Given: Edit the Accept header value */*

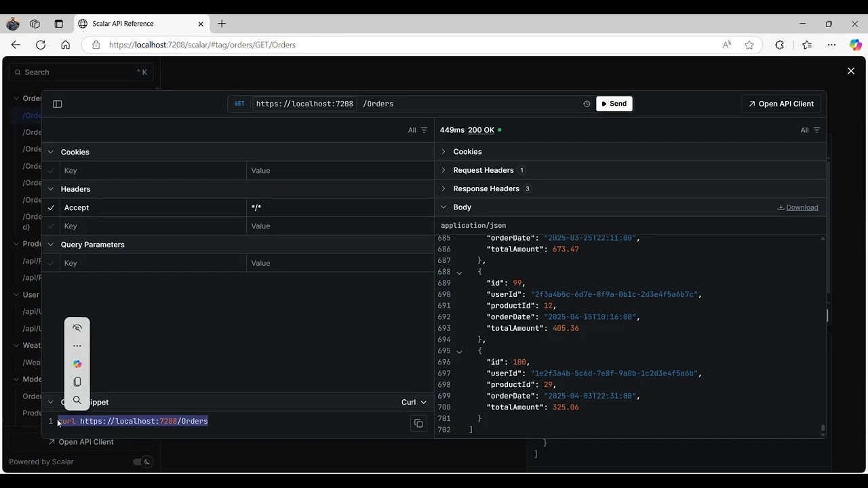Looking at the screenshot, I should [x=340, y=207].
